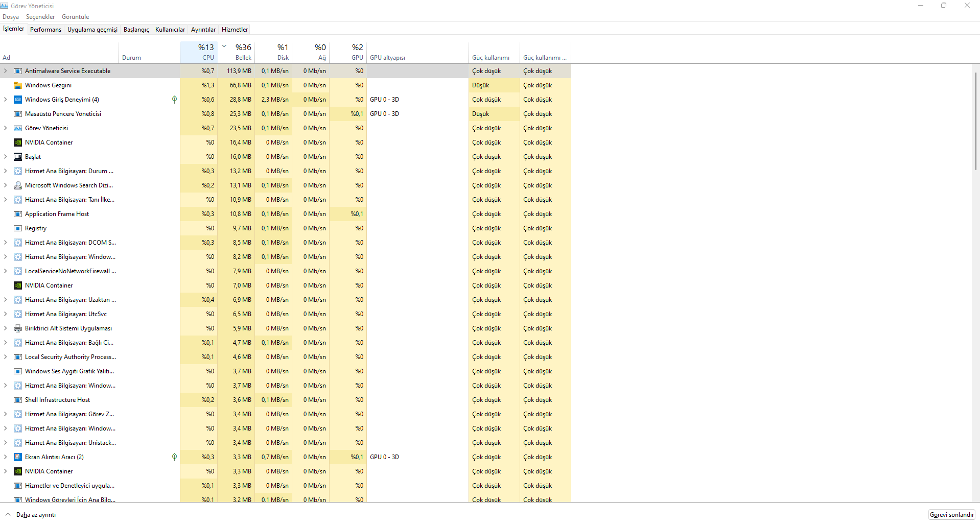The width and height of the screenshot is (980, 525).
Task: Click the Antimalware Service Executable process icon
Action: tap(18, 71)
